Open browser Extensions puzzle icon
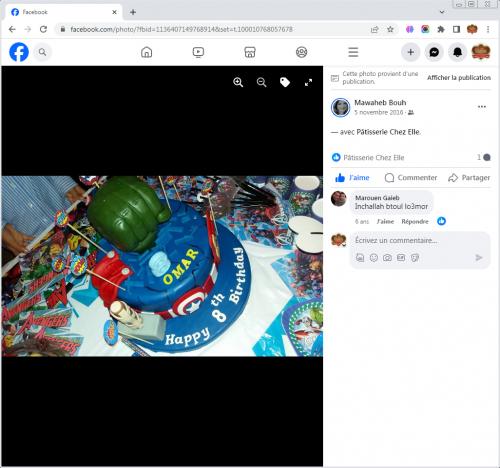Screen dimensions: 500x468 441,29
